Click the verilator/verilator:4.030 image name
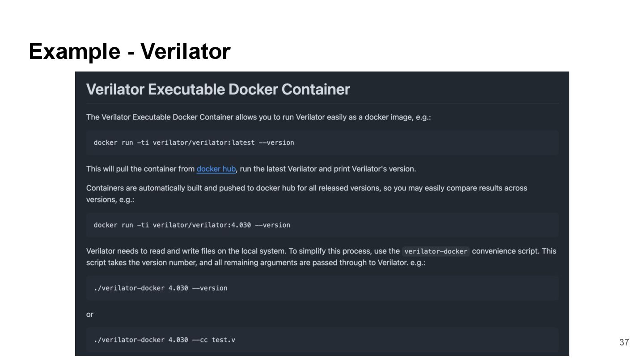 [x=202, y=225]
